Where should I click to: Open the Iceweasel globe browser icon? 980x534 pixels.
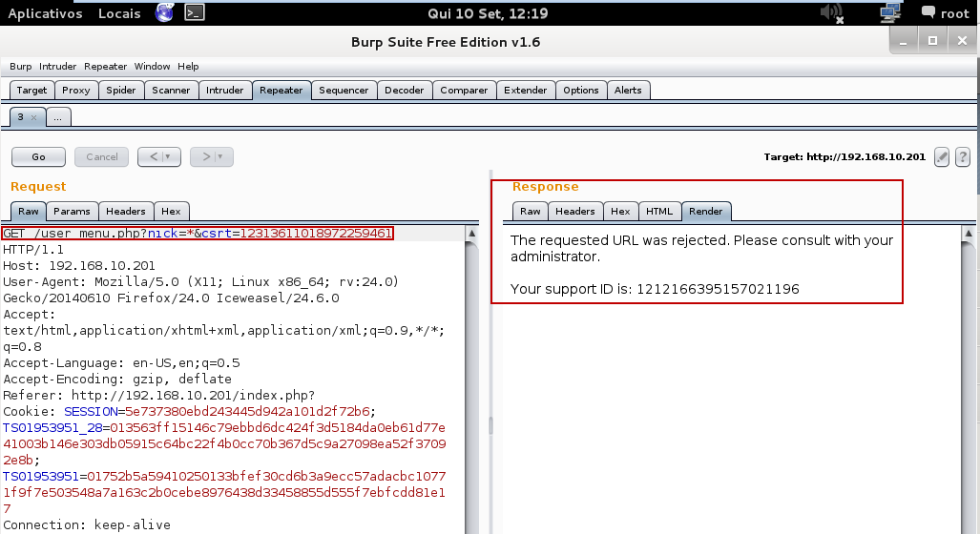164,12
